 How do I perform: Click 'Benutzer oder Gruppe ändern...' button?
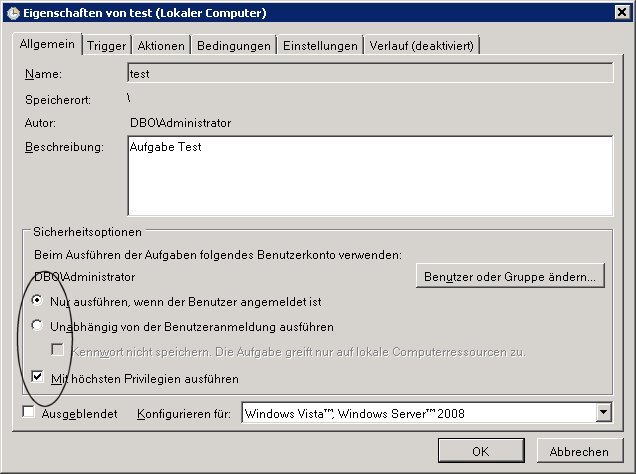point(510,276)
